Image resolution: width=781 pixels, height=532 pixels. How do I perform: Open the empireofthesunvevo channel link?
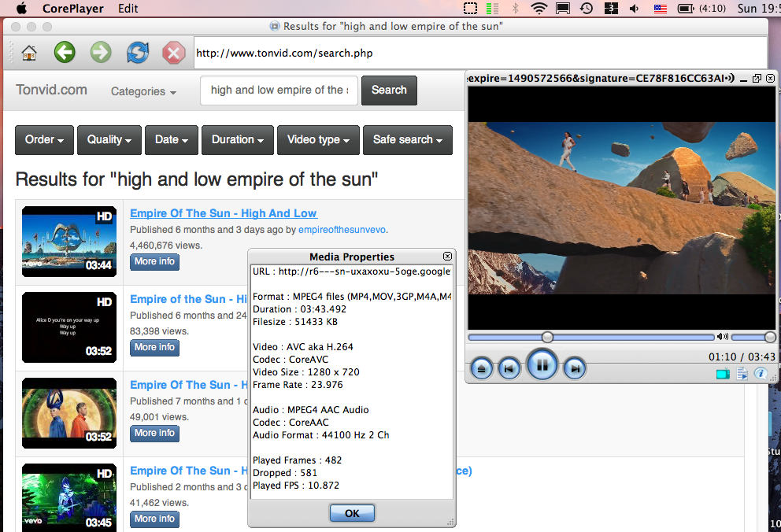point(342,230)
